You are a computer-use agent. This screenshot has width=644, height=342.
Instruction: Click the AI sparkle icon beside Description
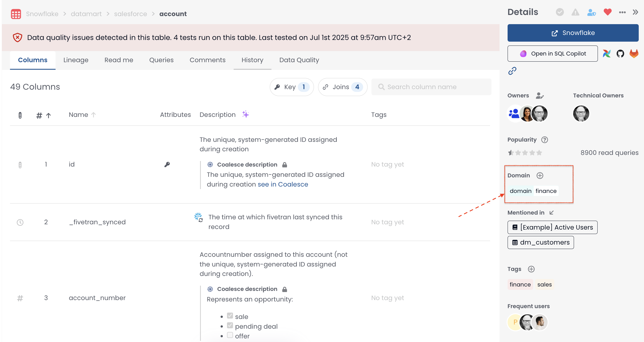[x=246, y=114]
